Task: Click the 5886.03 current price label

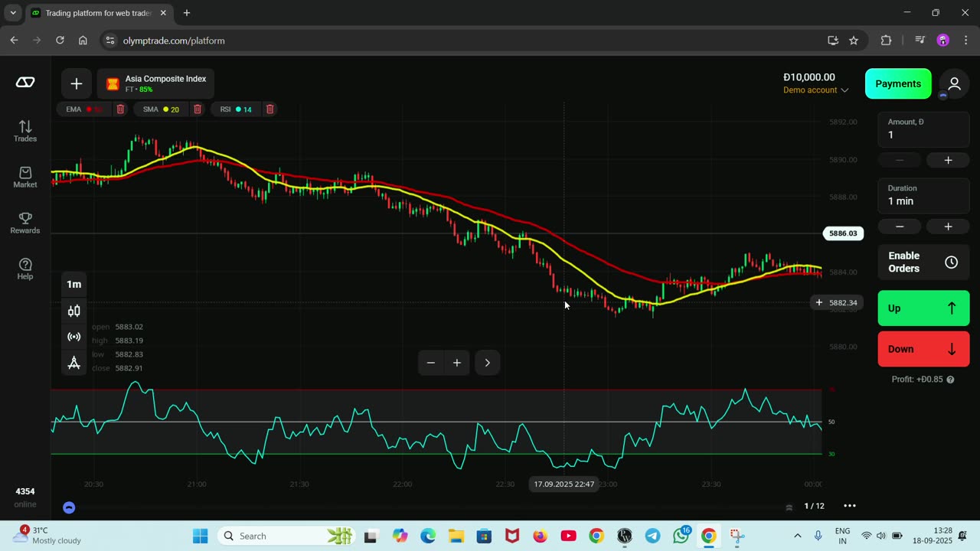Action: (x=843, y=233)
